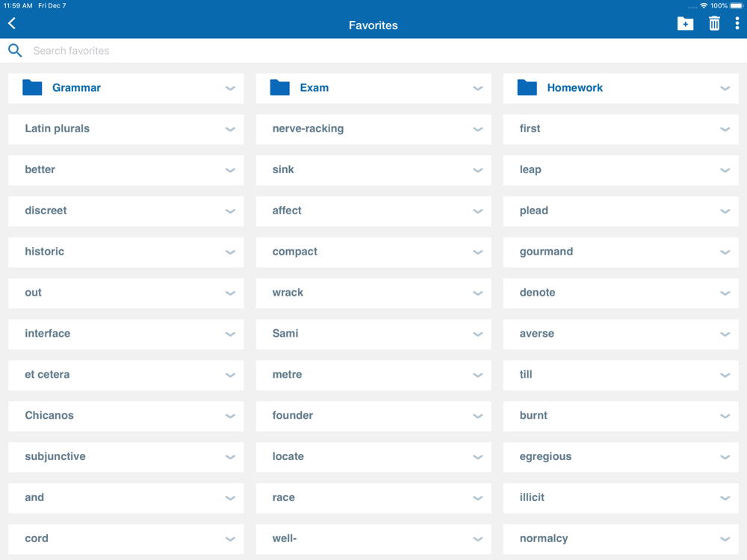
Task: Open the Grammar folder label
Action: tap(76, 87)
